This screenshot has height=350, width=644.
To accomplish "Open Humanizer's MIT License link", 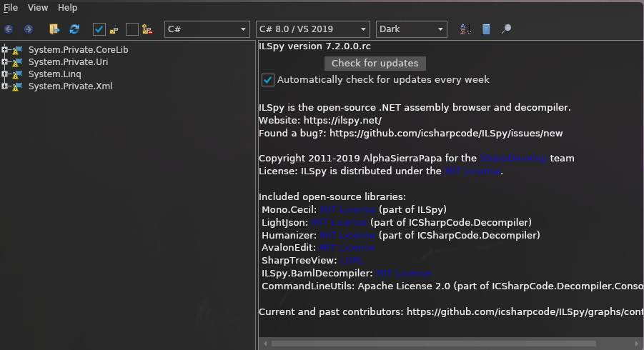I will 347,236.
